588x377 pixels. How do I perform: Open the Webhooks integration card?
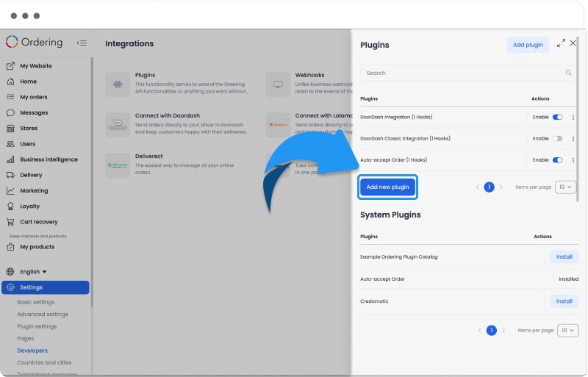click(308, 83)
